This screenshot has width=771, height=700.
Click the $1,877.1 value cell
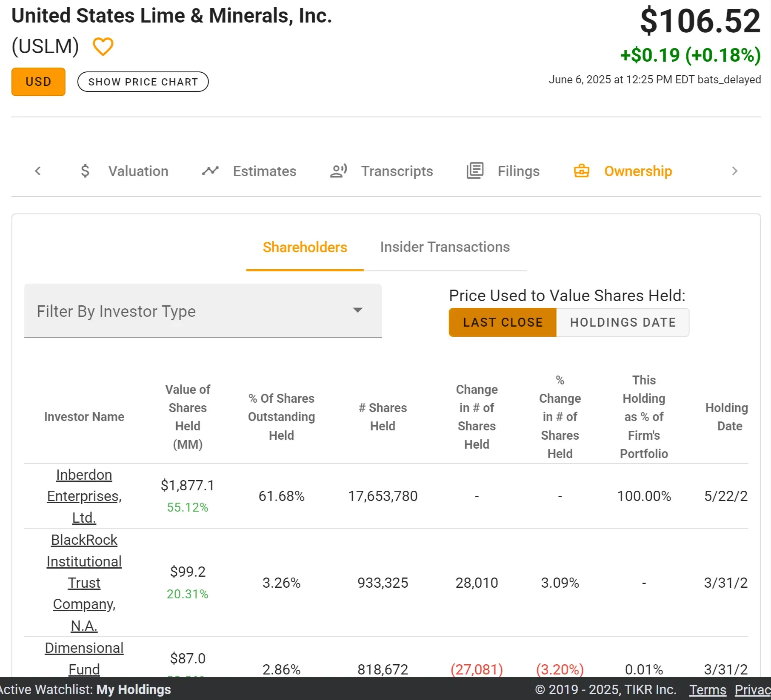tap(188, 485)
